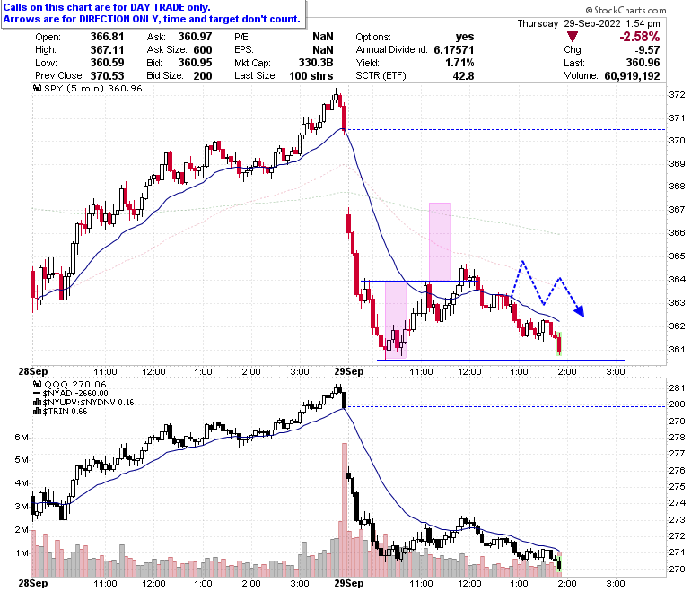The width and height of the screenshot is (700, 591).
Task: Click the '28Sep' date label under SPY chart
Action: [x=33, y=371]
